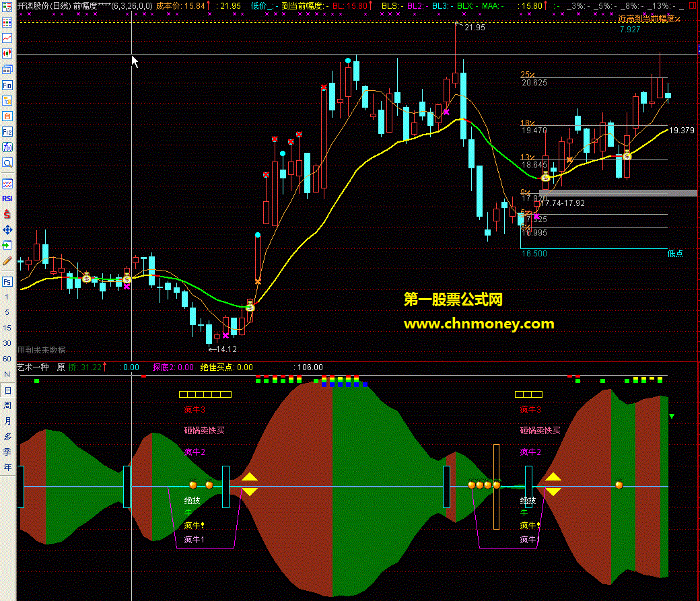This screenshot has width=700, height=601.
Task: Click the right 砸锅卖铁买 label
Action: click(x=540, y=431)
